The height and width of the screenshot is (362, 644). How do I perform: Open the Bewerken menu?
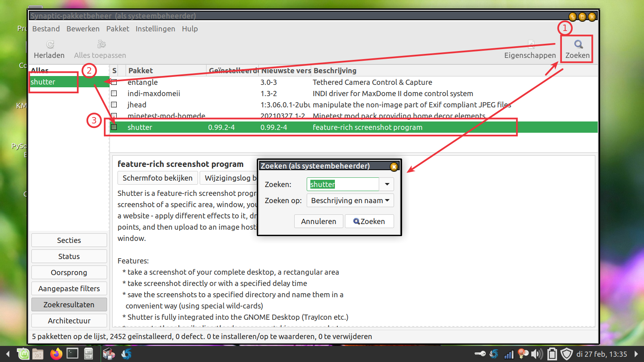83,29
